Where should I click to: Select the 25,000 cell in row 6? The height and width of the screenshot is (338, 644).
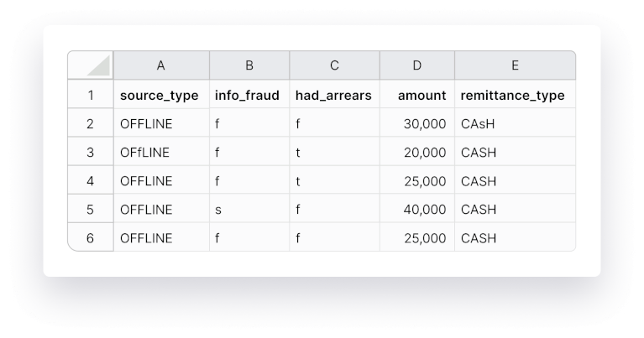[x=417, y=237]
